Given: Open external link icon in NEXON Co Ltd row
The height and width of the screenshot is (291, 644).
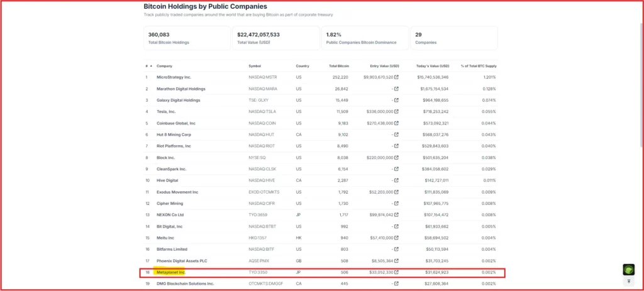Looking at the screenshot, I should (396, 215).
